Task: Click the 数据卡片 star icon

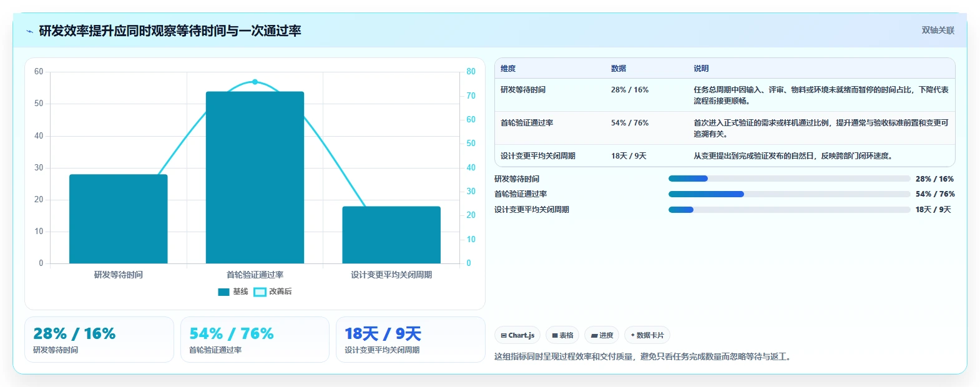Action: [632, 335]
